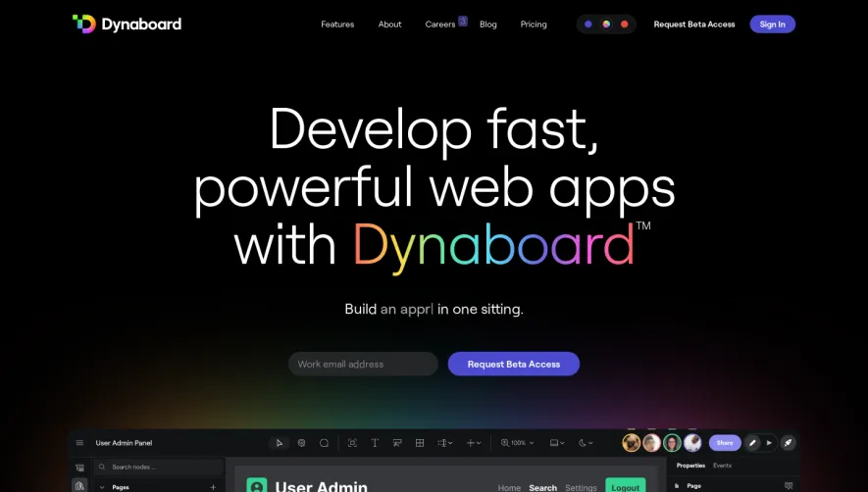Viewport: 868px width, 492px height.
Task: Click the library sidebar icon
Action: point(79,485)
